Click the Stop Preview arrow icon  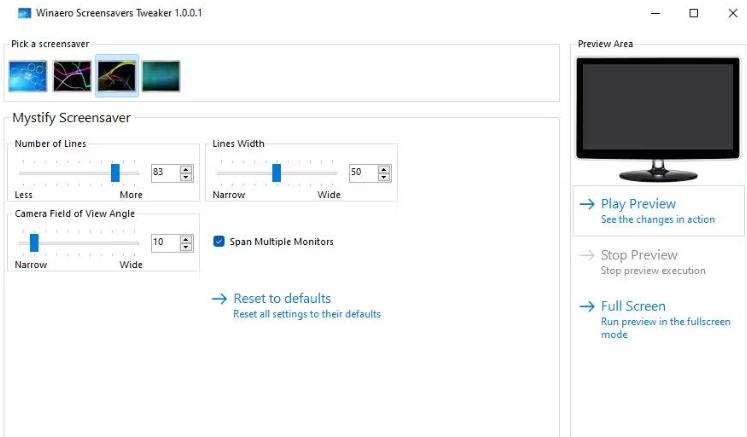pyautogui.click(x=587, y=255)
